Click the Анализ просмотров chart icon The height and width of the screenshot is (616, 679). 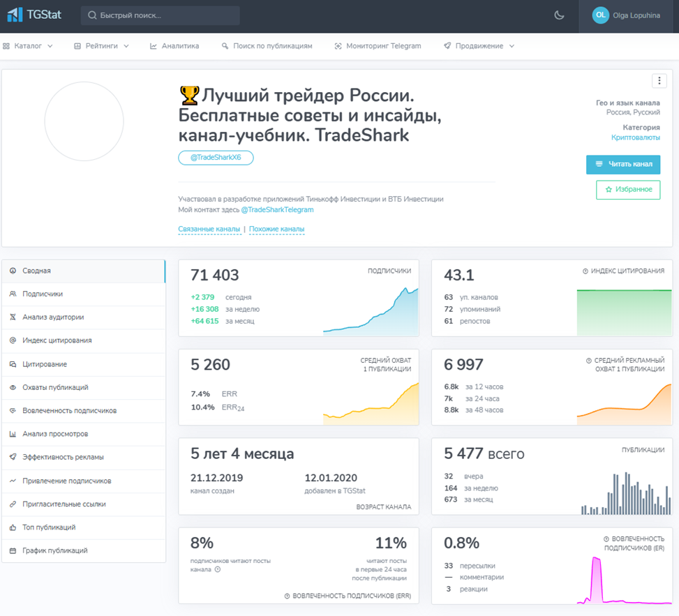pyautogui.click(x=13, y=434)
